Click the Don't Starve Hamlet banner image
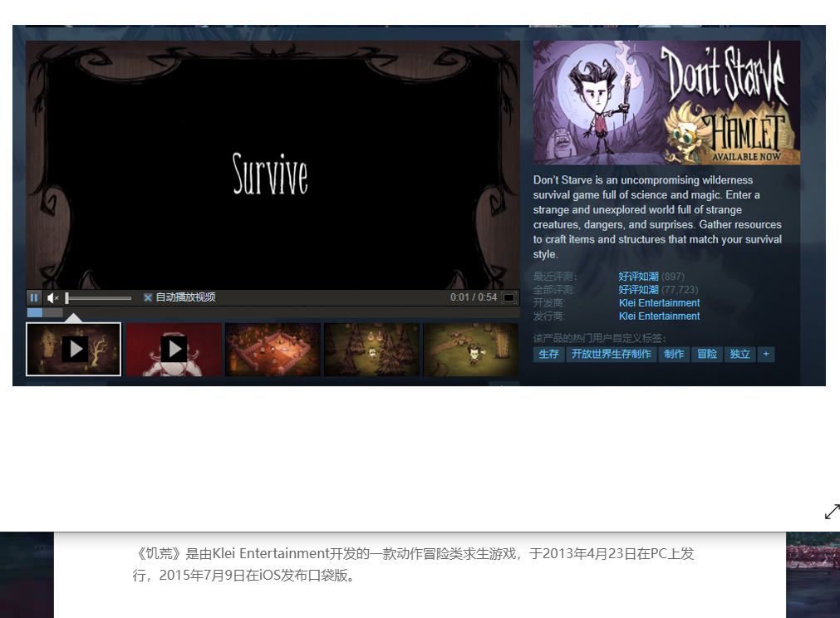This screenshot has height=618, width=840. 666,102
